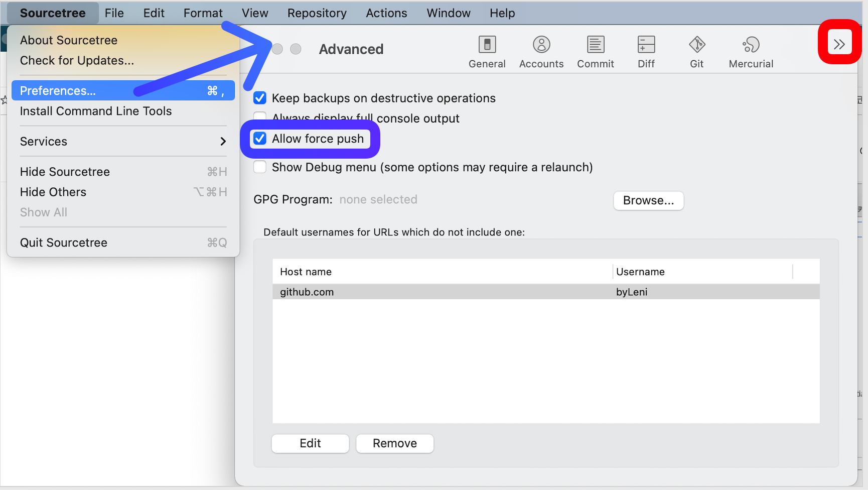Uncheck Keep backups on destructive operations
The height and width of the screenshot is (490, 868).
[x=260, y=98]
